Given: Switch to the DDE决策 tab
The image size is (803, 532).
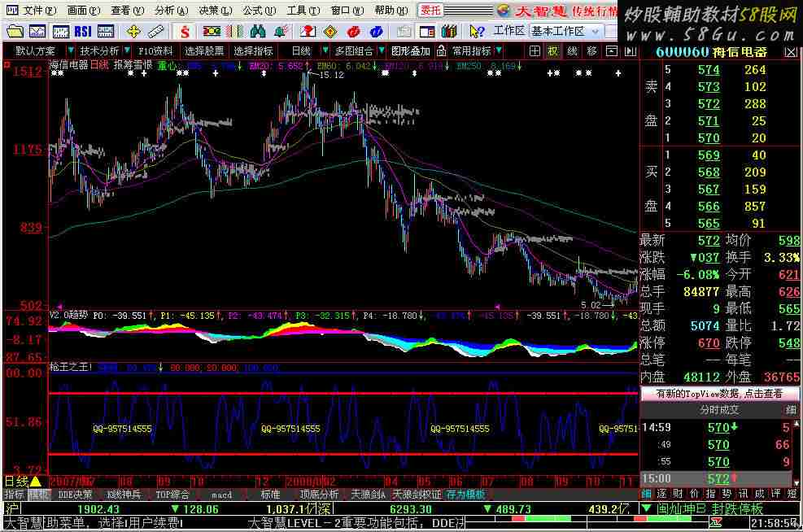Looking at the screenshot, I should coord(75,495).
